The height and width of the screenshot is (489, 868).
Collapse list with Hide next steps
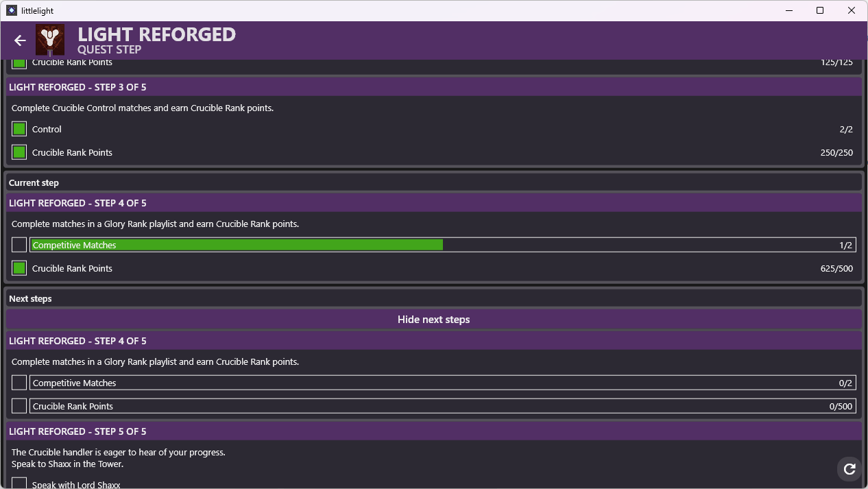[433, 320]
